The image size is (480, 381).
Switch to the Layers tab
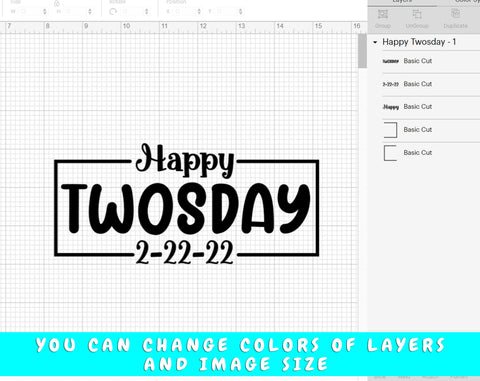[403, 2]
